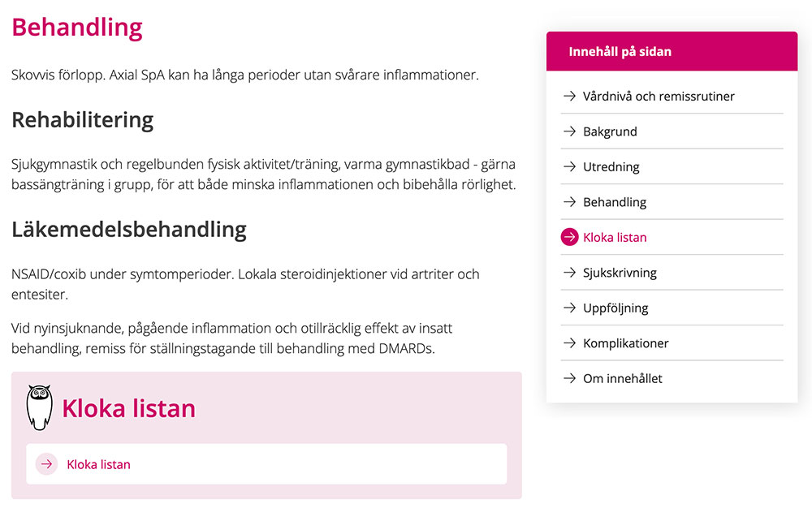Screen dimensions: 812x521
Task: Click the arrow icon next to Vårdnivå och remissrutiner
Action: tap(568, 96)
